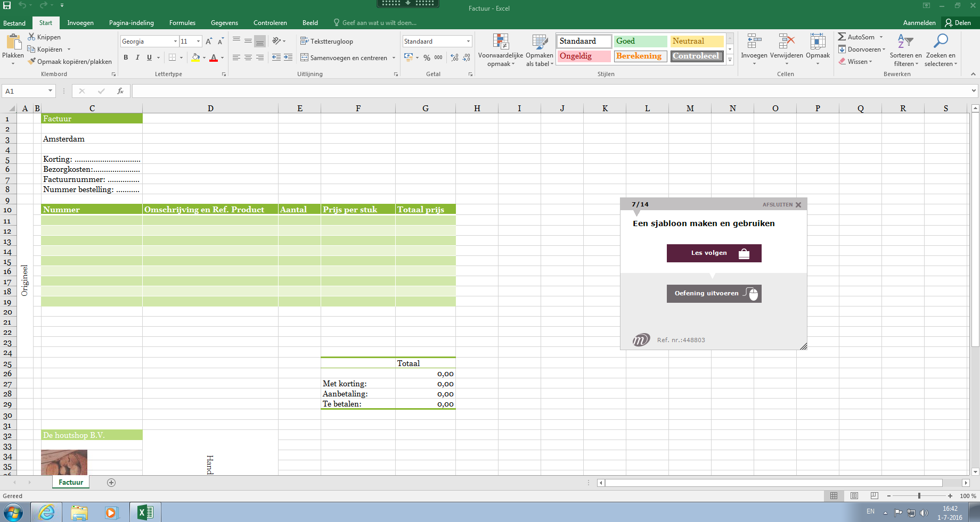This screenshot has height=522, width=980.
Task: Switch to Page Break Preview in status bar
Action: (x=874, y=495)
